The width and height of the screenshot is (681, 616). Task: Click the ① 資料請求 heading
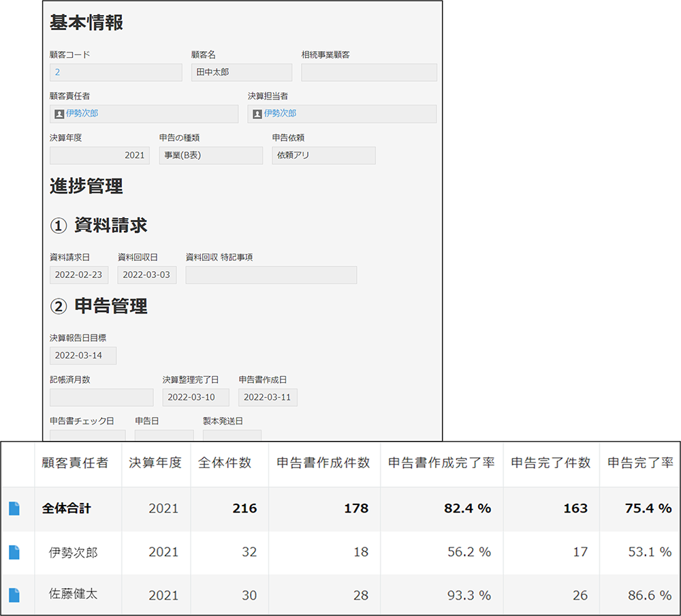tap(99, 226)
